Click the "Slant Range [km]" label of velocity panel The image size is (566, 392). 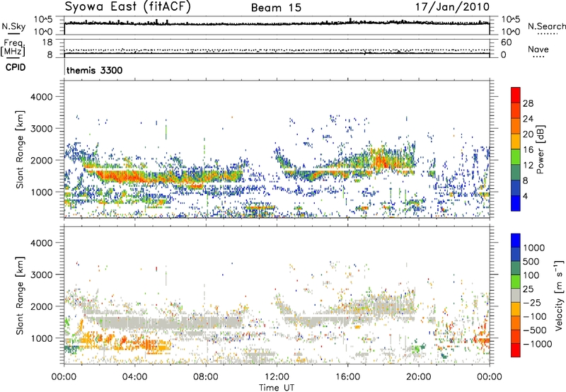pyautogui.click(x=20, y=296)
